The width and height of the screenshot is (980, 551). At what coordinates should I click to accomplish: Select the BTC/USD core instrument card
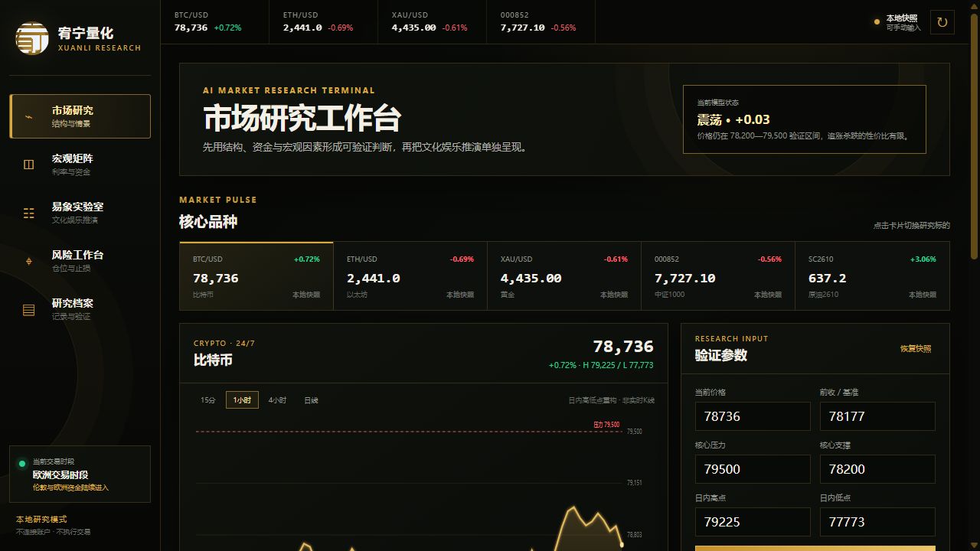256,276
